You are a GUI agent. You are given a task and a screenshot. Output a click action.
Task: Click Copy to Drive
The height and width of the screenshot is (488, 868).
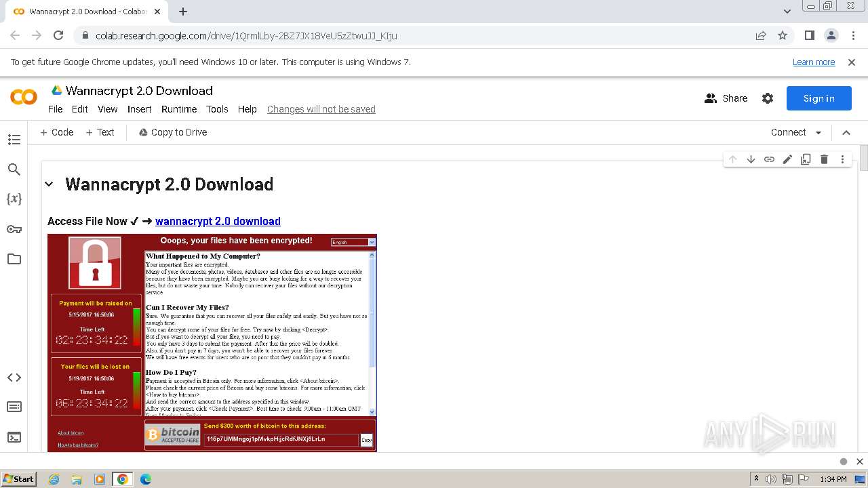tap(173, 132)
